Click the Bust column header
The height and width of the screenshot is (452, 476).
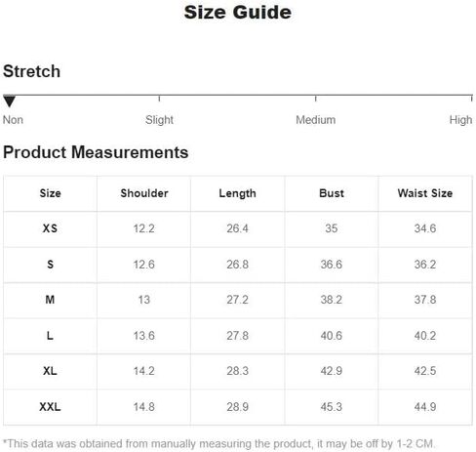[332, 193]
